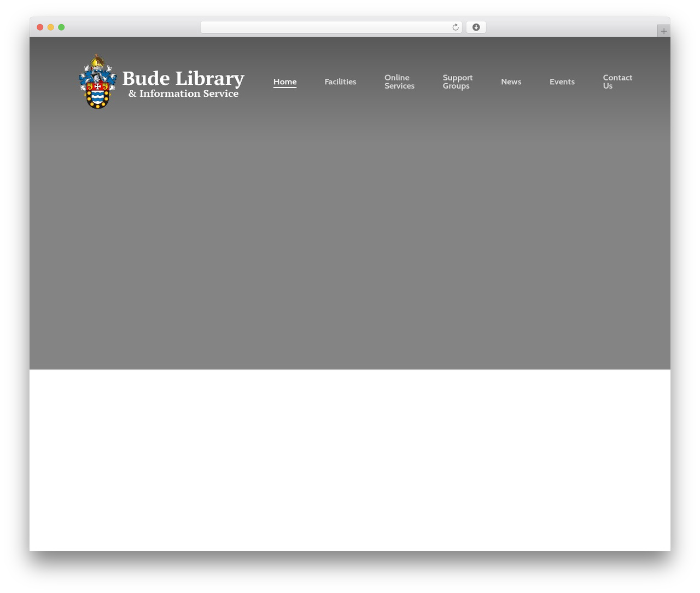The image size is (700, 593).
Task: Click the browser reload icon
Action: click(455, 27)
